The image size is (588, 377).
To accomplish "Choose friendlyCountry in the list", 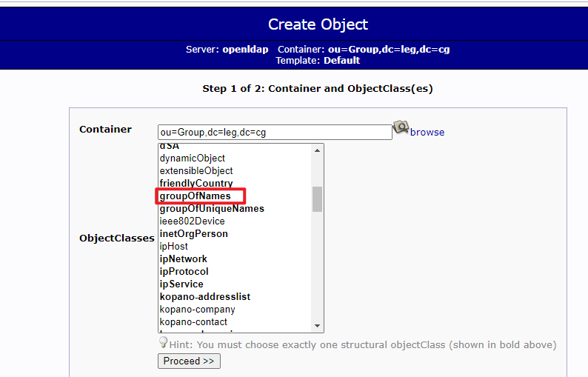I will [x=196, y=184].
